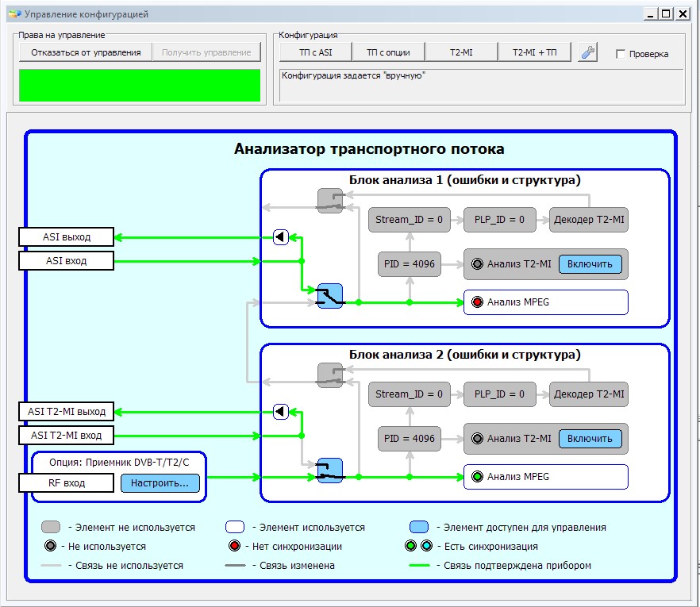700x607 pixels.
Task: Click the green sync indicator of Block 2 MPEG analysis
Action: pyautogui.click(x=477, y=477)
